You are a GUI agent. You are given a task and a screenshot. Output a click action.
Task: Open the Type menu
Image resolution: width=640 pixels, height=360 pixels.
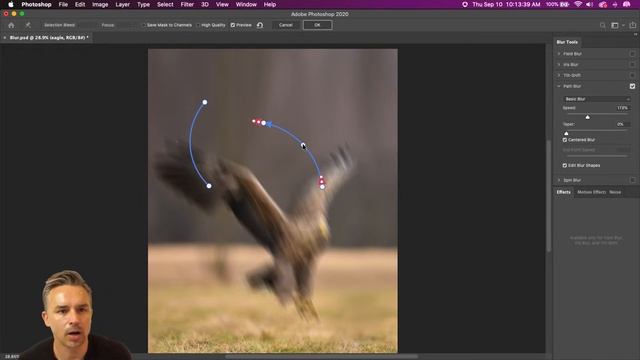point(143,4)
